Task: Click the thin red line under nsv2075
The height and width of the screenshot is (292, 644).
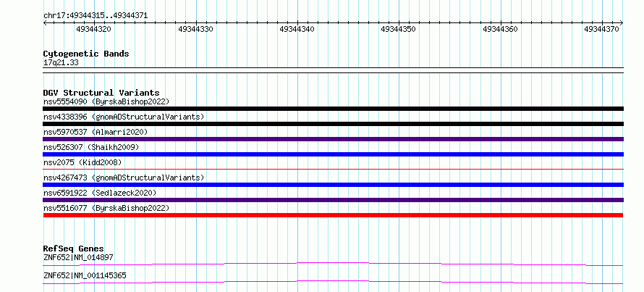Action: tap(333, 169)
